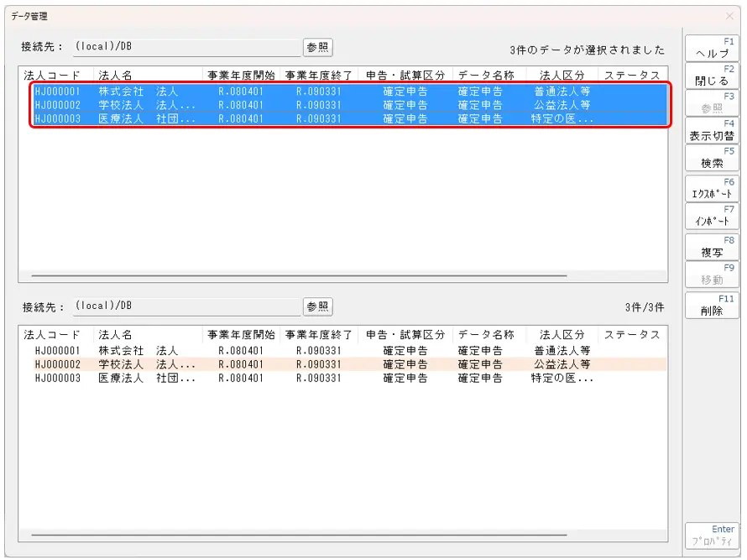Select HJ000001 in the lower list
The width and height of the screenshot is (747, 560).
click(x=58, y=351)
